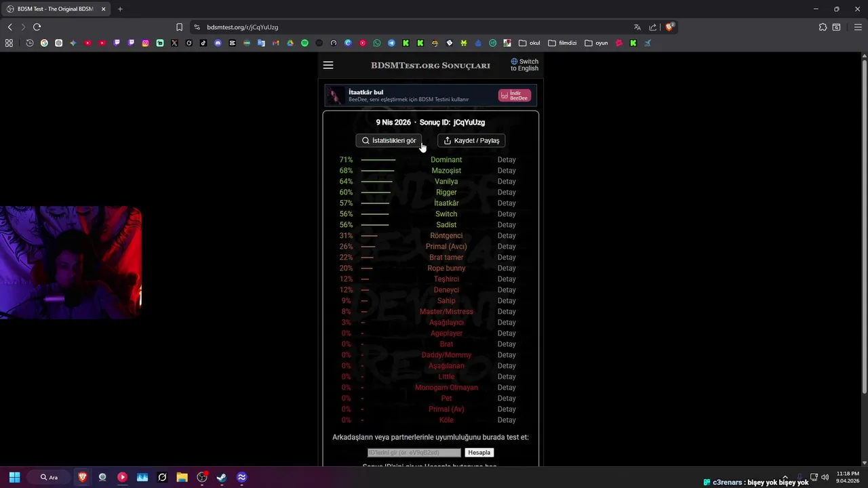This screenshot has height=488, width=868.
Task: Open the WhatsApp bookmark icon
Action: pos(377,43)
